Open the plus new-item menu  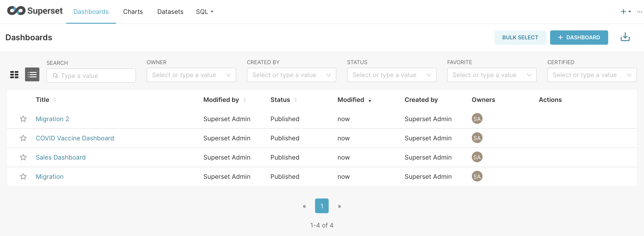click(x=625, y=11)
